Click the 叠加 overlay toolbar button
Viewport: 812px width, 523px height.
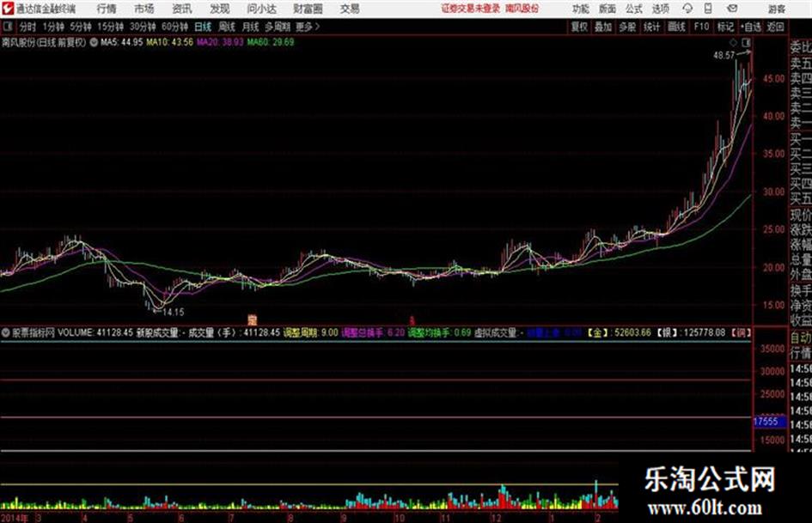point(603,27)
